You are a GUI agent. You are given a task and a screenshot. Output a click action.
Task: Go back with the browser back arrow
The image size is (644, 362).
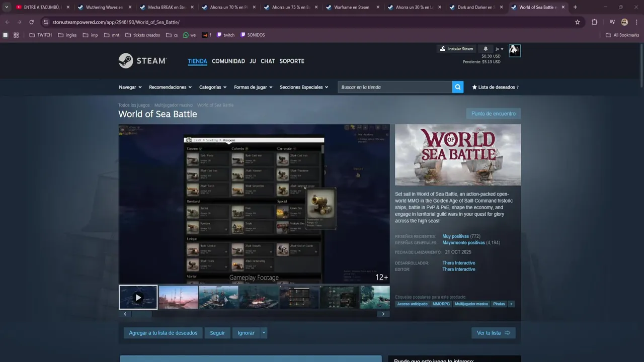7,22
